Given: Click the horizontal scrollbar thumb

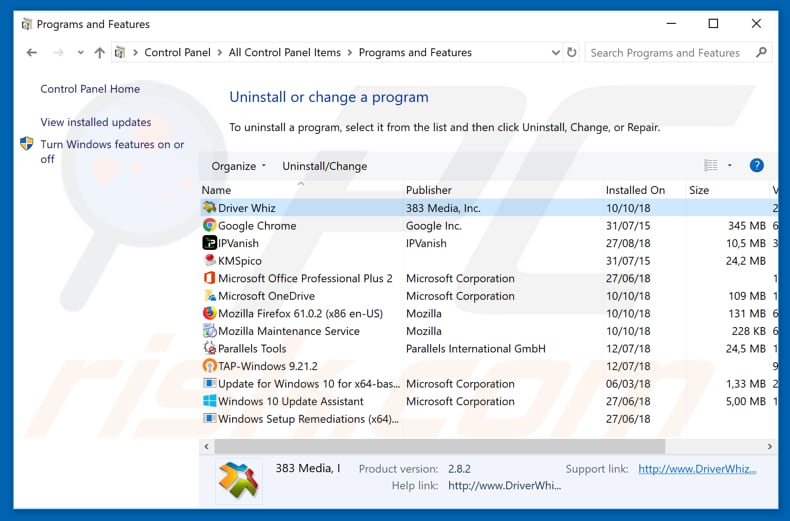Looking at the screenshot, I should tap(440, 446).
